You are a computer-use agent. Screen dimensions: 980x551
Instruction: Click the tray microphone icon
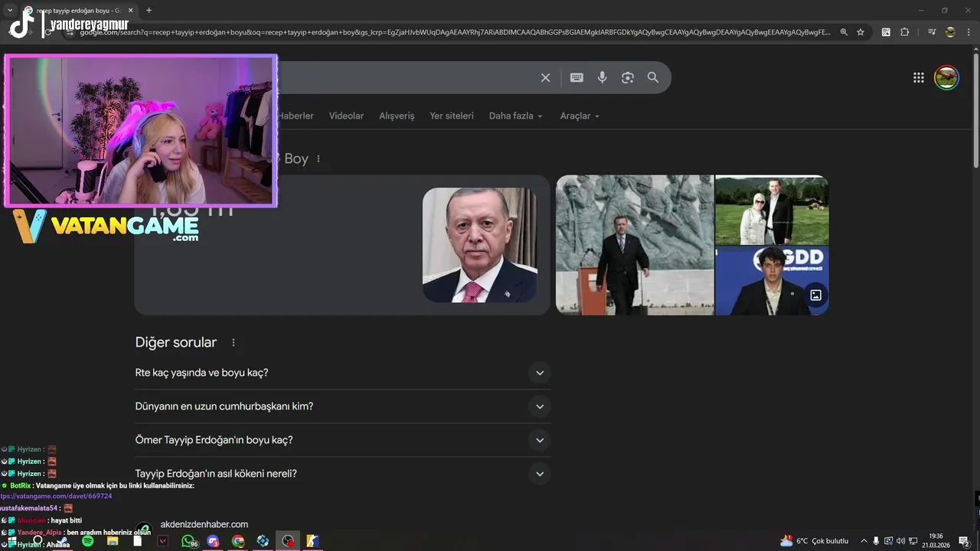[876, 541]
